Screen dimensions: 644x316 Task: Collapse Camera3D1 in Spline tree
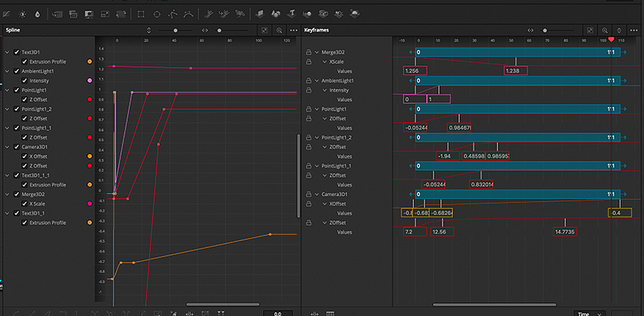pos(7,146)
